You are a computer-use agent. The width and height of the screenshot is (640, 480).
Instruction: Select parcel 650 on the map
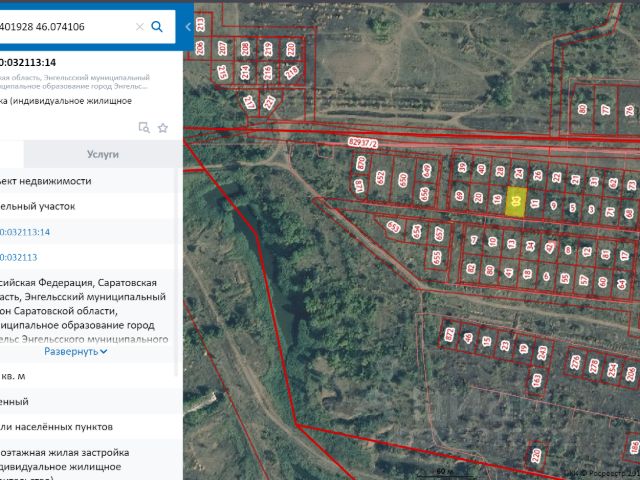click(x=403, y=179)
